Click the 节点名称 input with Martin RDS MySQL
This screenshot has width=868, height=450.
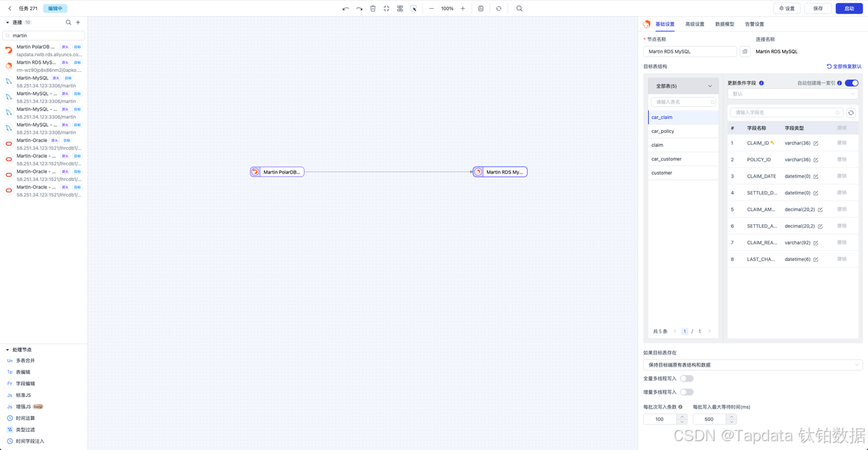point(690,52)
